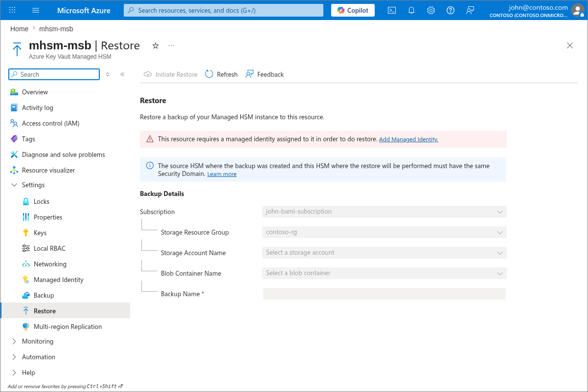Click the Refresh circular arrow icon
Image resolution: width=588 pixels, height=392 pixels.
[x=209, y=74]
